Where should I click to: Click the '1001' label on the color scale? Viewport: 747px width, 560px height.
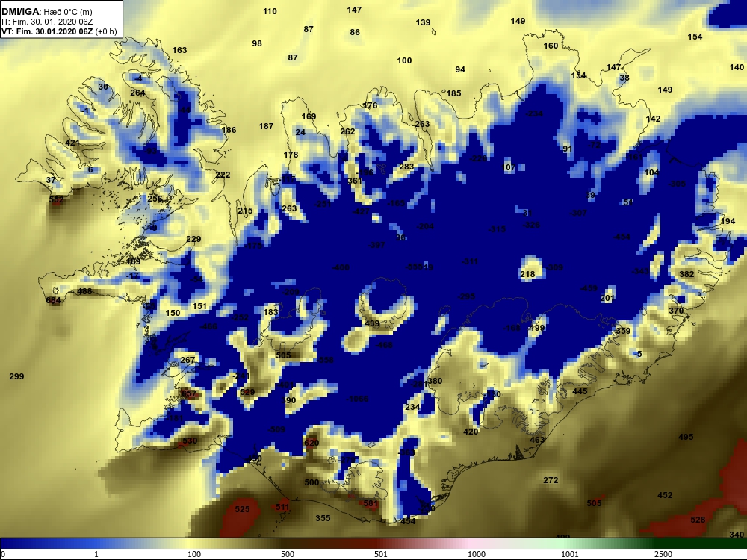[570, 554]
